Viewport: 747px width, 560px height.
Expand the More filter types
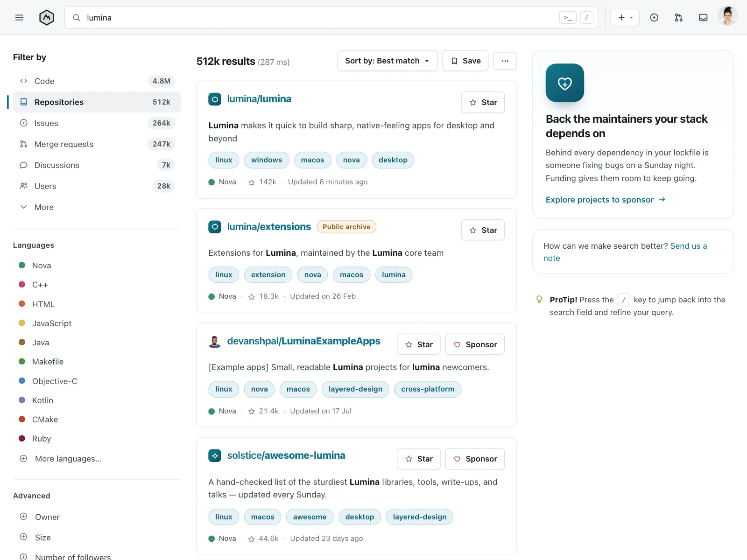point(97,207)
